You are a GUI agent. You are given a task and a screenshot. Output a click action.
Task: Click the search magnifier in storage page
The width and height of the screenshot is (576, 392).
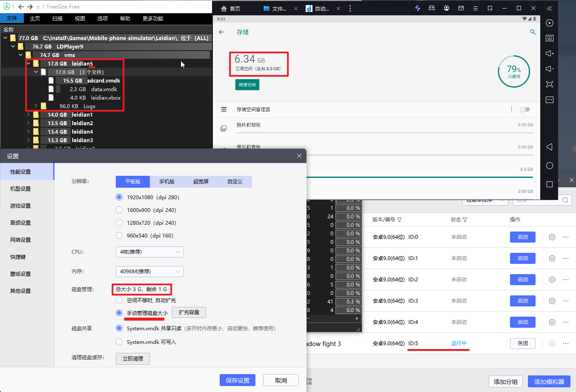pyautogui.click(x=533, y=32)
